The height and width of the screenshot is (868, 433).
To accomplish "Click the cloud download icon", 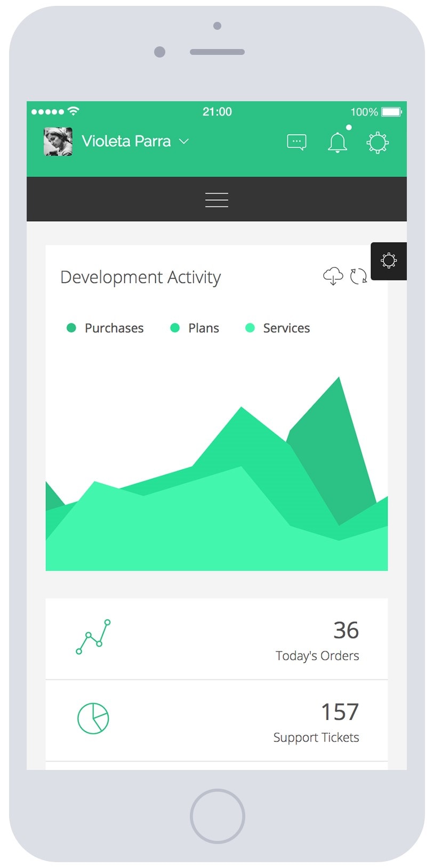I will (333, 276).
